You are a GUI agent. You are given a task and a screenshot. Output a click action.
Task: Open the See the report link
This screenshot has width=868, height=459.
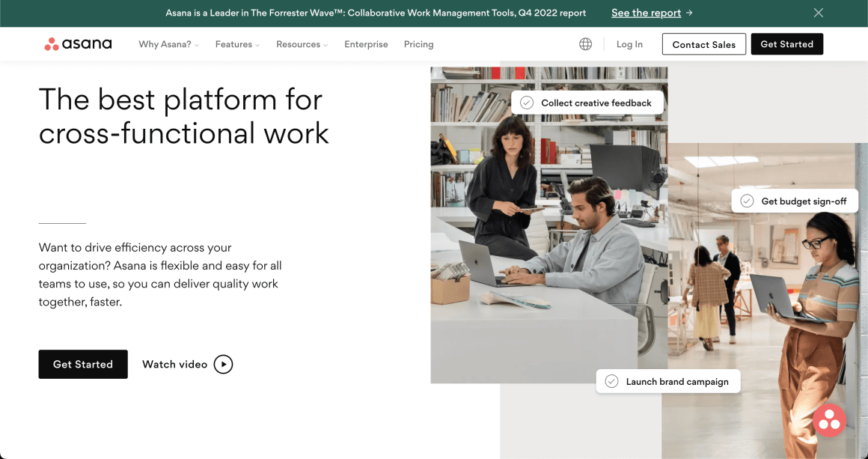click(x=646, y=13)
